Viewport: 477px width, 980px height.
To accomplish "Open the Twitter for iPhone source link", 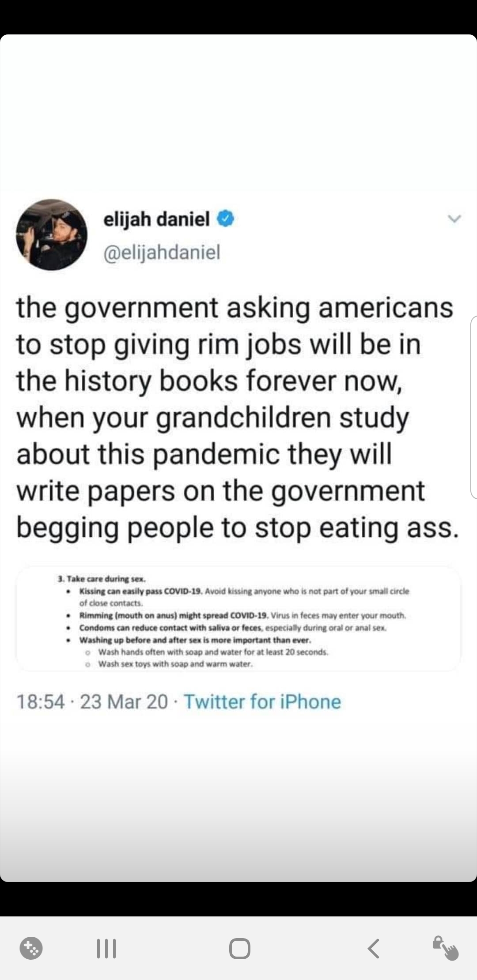I will pyautogui.click(x=262, y=701).
